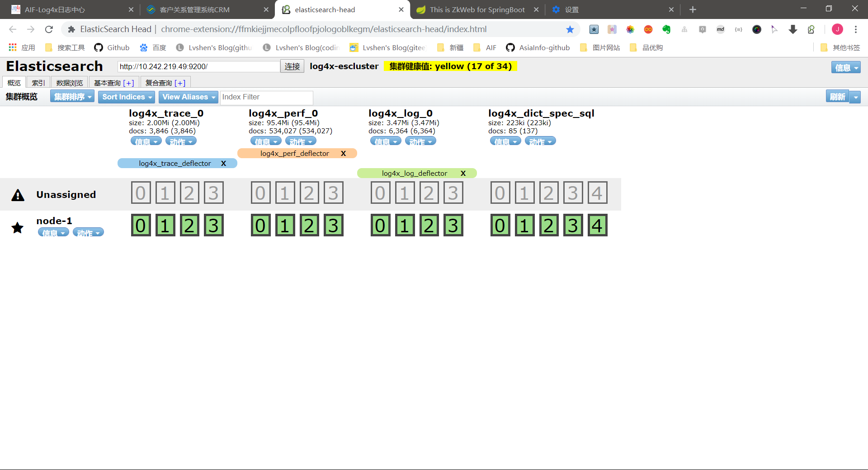Open node-1 动作 dropdown
This screenshot has width=868, height=470.
(88, 232)
